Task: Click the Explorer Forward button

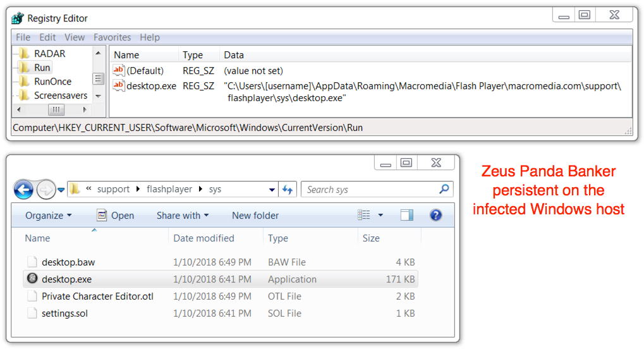Action: [46, 190]
